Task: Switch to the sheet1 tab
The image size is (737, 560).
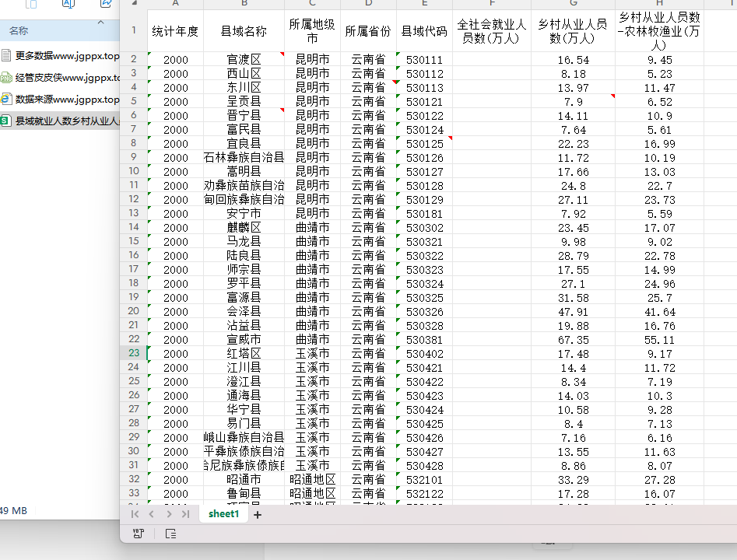Action: [223, 514]
